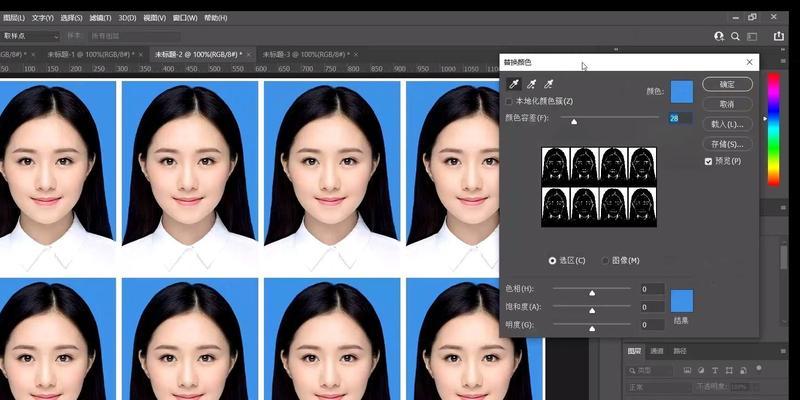Click the 颜色 sample color swatch
This screenshot has width=800, height=400.
[682, 92]
